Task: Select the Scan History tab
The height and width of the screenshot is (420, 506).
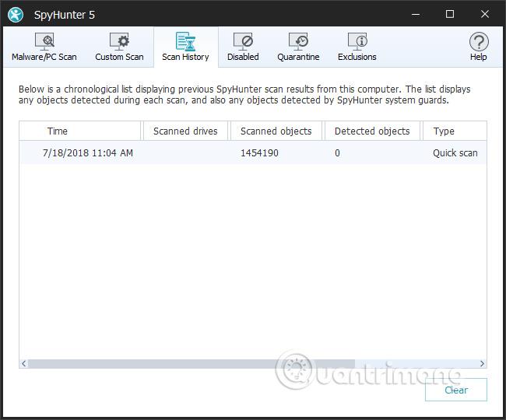Action: pyautogui.click(x=185, y=47)
